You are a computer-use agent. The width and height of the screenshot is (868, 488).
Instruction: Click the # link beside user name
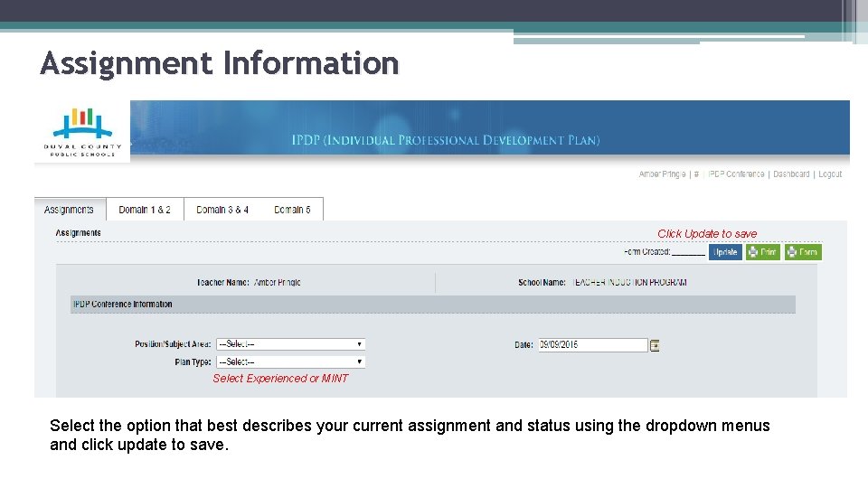point(696,174)
